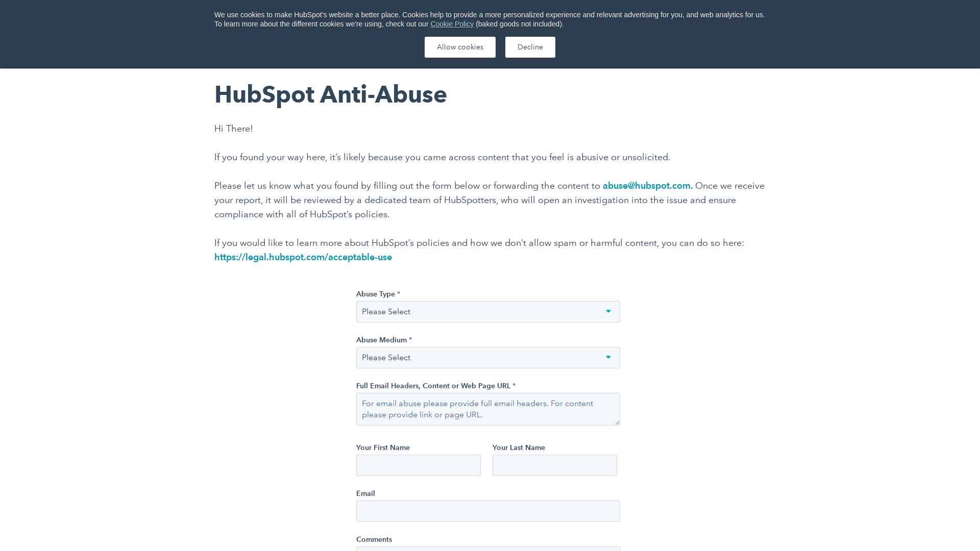Select an option in Abuse Medium dropdown

488,357
